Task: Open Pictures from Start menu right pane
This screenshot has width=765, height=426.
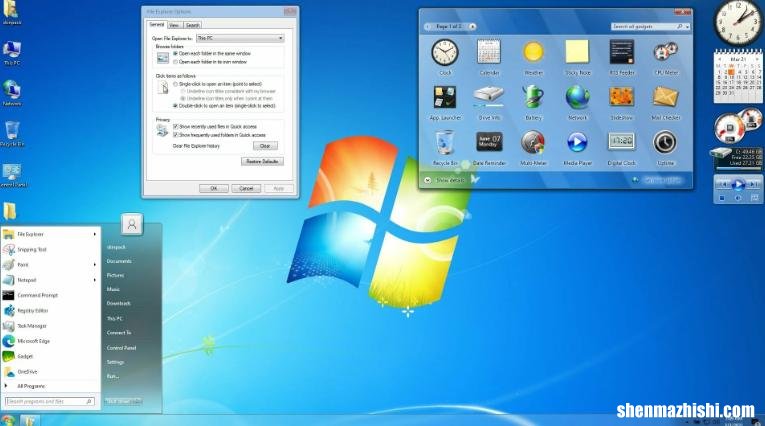Action: point(115,275)
